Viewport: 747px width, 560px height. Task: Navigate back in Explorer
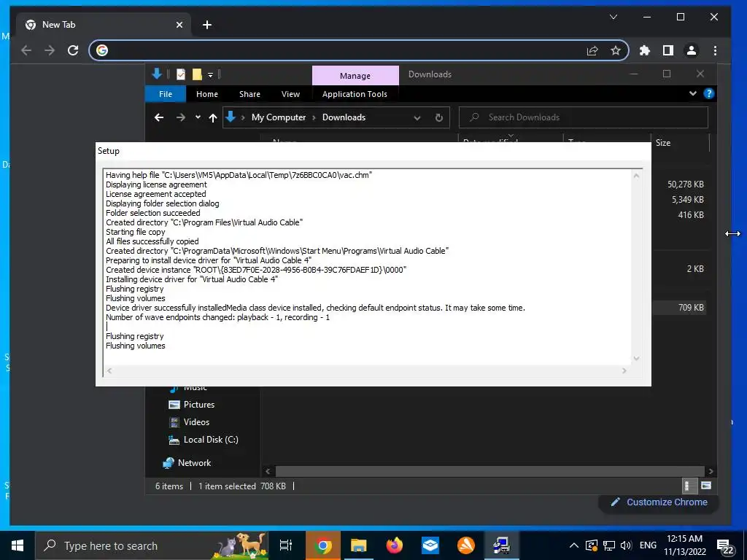click(159, 117)
